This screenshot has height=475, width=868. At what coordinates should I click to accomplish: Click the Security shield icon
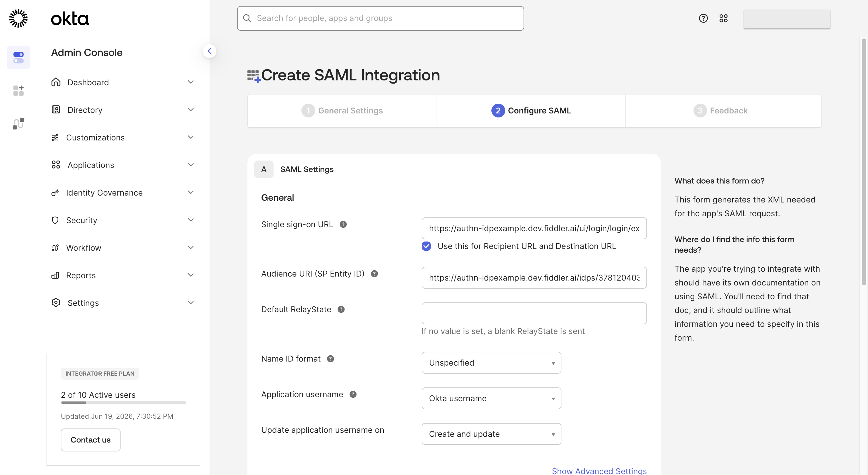coord(55,220)
